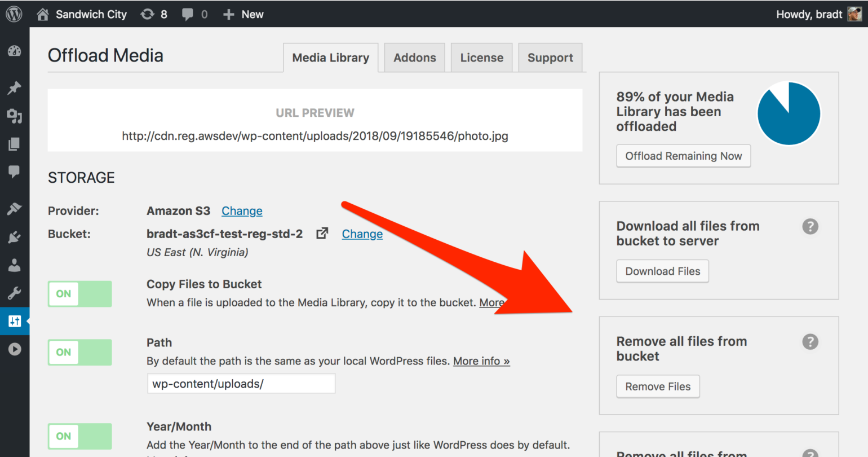The height and width of the screenshot is (457, 868).
Task: Open the Howdy, bradt account menu
Action: [818, 14]
